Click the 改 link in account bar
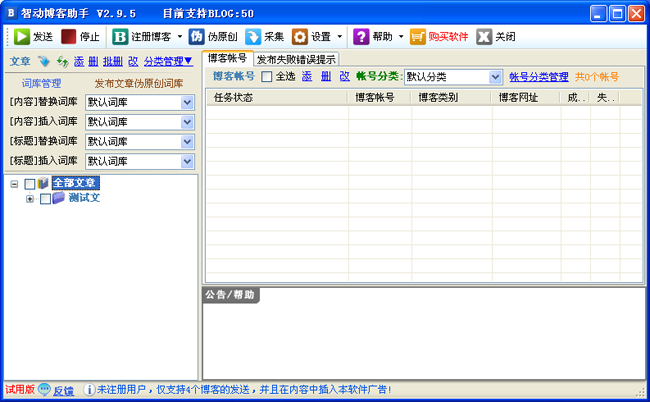Screen dimensions: 650x402 coord(344,77)
